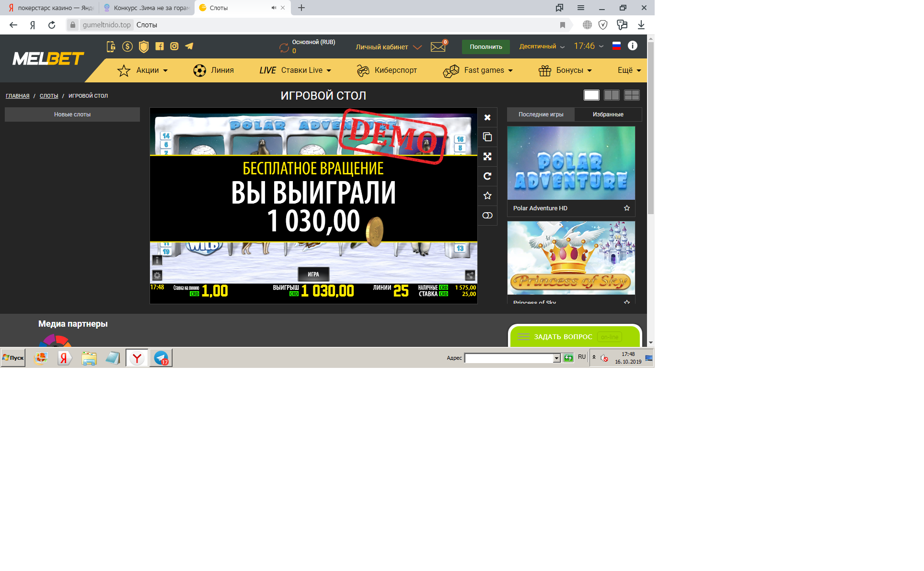Image resolution: width=924 pixels, height=571 pixels.
Task: Open Princess of Sky game thumbnail
Action: [x=571, y=258]
